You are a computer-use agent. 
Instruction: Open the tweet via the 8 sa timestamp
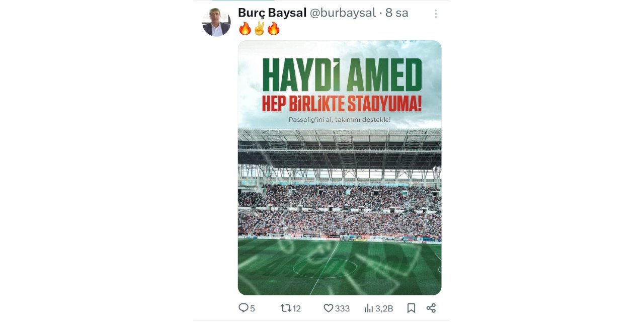click(x=396, y=13)
